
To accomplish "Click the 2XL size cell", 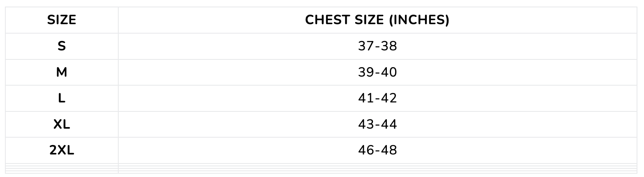I will pos(62,150).
